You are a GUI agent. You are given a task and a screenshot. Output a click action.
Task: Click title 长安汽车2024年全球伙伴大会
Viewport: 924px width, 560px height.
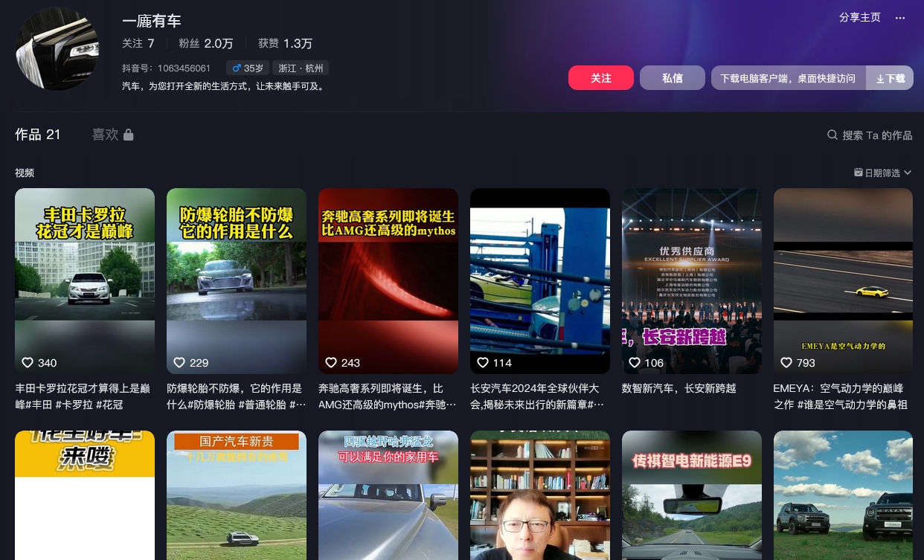pyautogui.click(x=537, y=396)
